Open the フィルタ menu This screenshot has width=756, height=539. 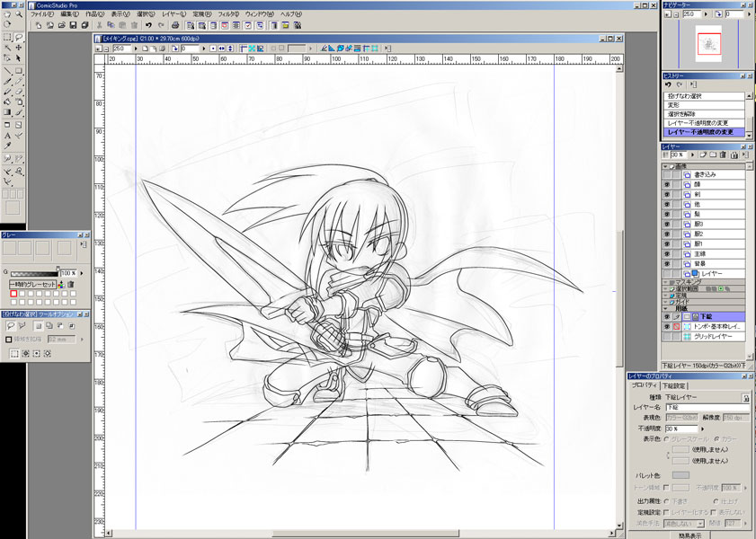227,14
